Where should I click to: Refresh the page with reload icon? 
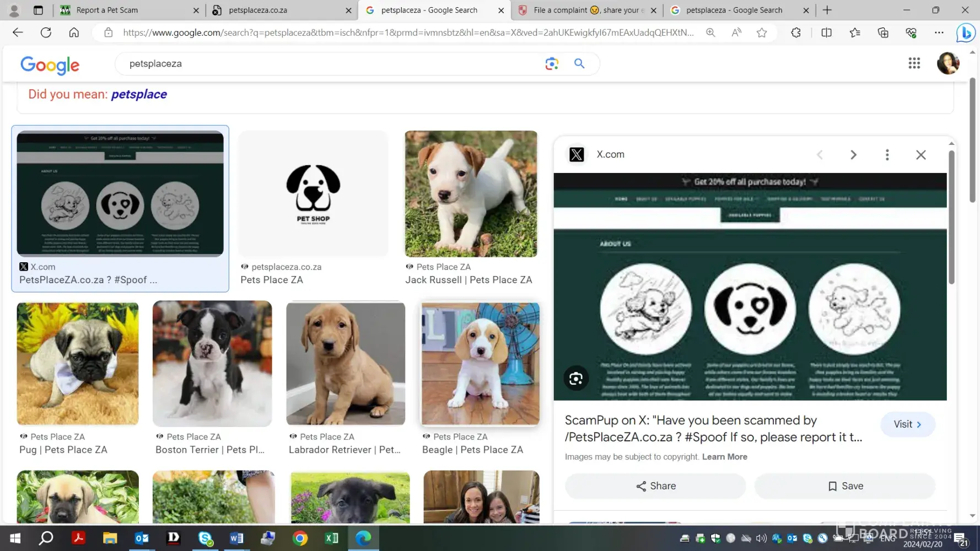(x=46, y=33)
